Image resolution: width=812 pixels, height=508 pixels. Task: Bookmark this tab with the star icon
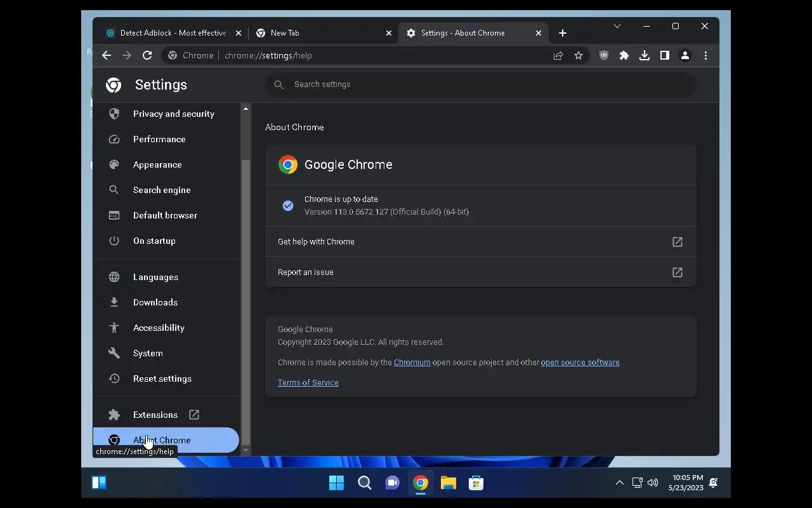tap(579, 55)
